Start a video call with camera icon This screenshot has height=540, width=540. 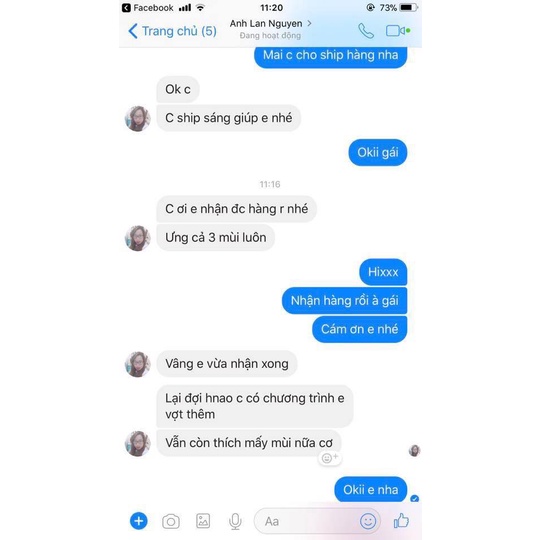click(x=396, y=31)
